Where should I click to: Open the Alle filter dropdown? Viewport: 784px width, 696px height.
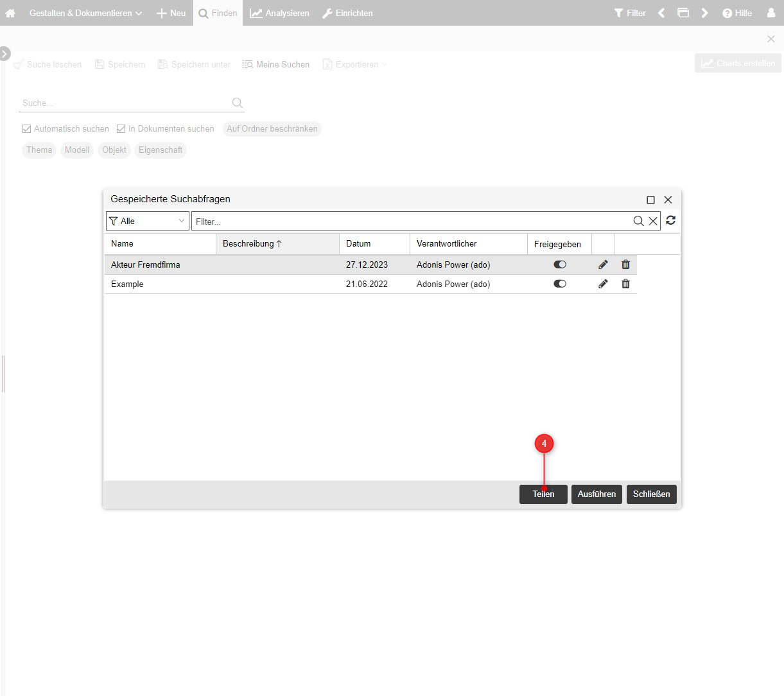click(148, 221)
